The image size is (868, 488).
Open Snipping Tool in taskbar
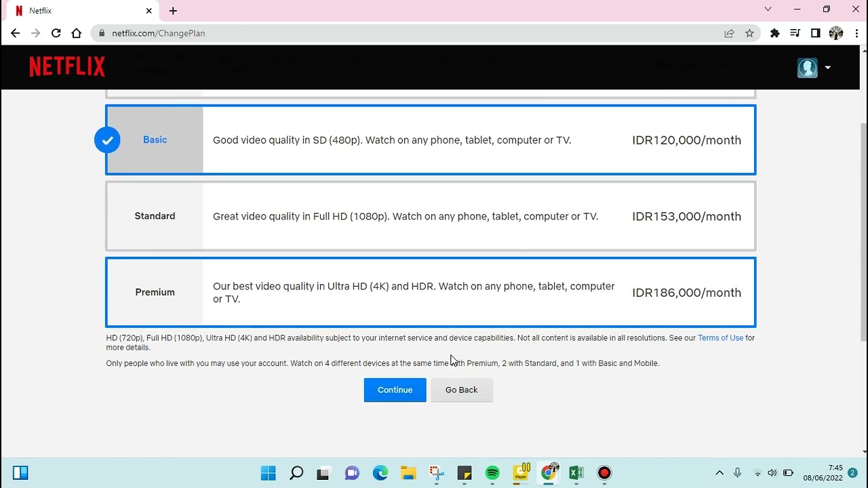tap(436, 473)
